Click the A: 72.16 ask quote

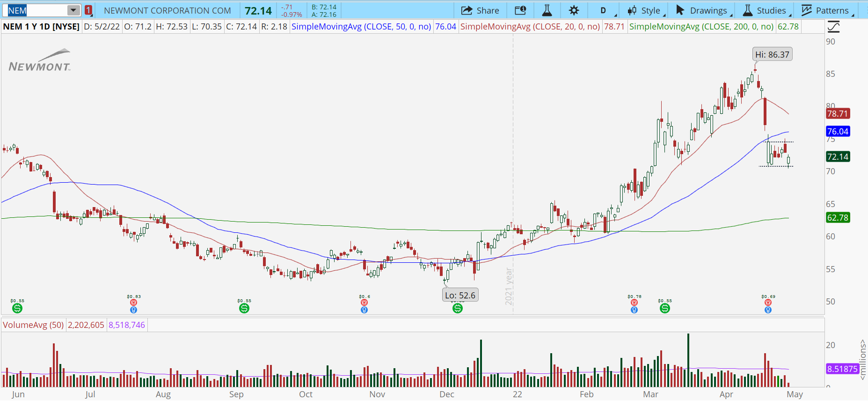click(x=324, y=15)
